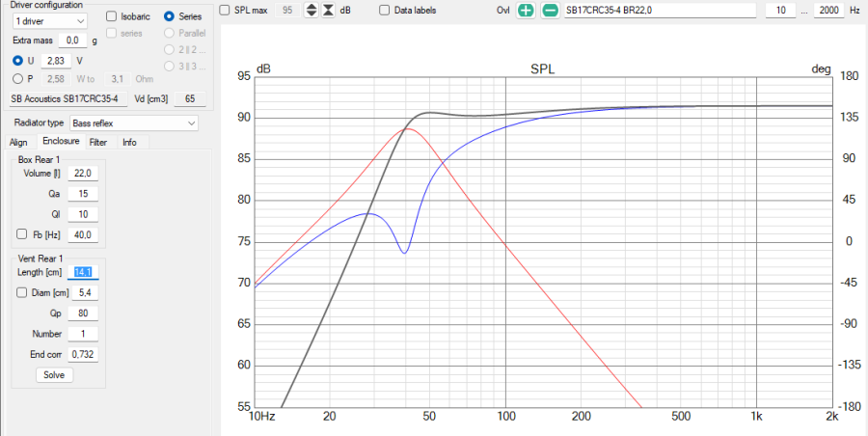This screenshot has height=436, width=868.
Task: Click the Volume [l] field showing 22,0
Action: [83, 174]
